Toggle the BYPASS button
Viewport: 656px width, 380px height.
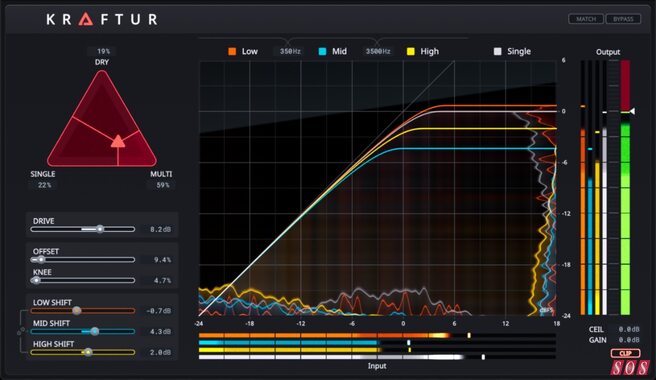click(x=623, y=19)
